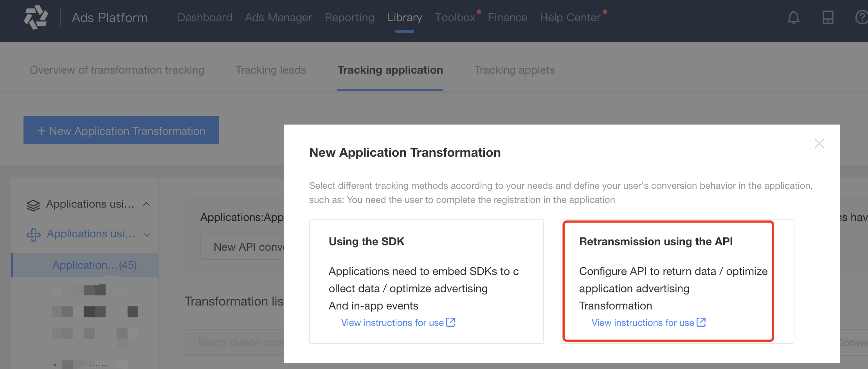Viewport: 868px width, 369px height.
Task: Switch to the Tracking leads tab
Action: (x=271, y=70)
